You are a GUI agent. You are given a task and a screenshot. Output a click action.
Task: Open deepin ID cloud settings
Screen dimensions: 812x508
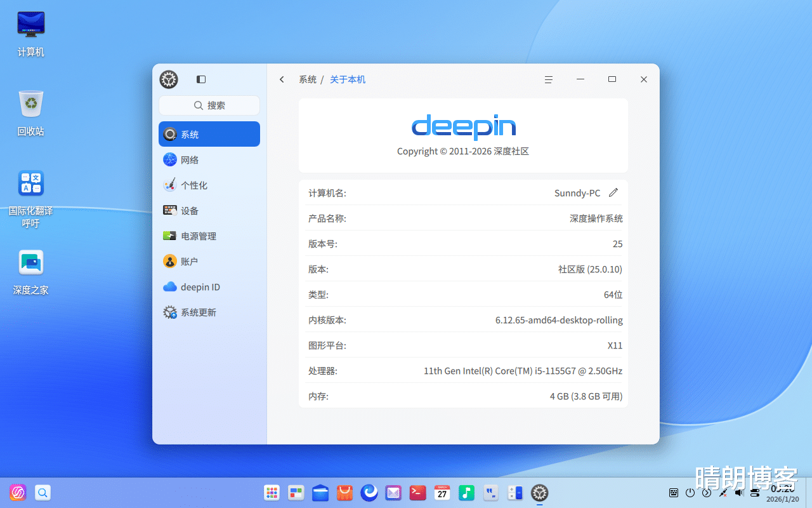pos(200,287)
